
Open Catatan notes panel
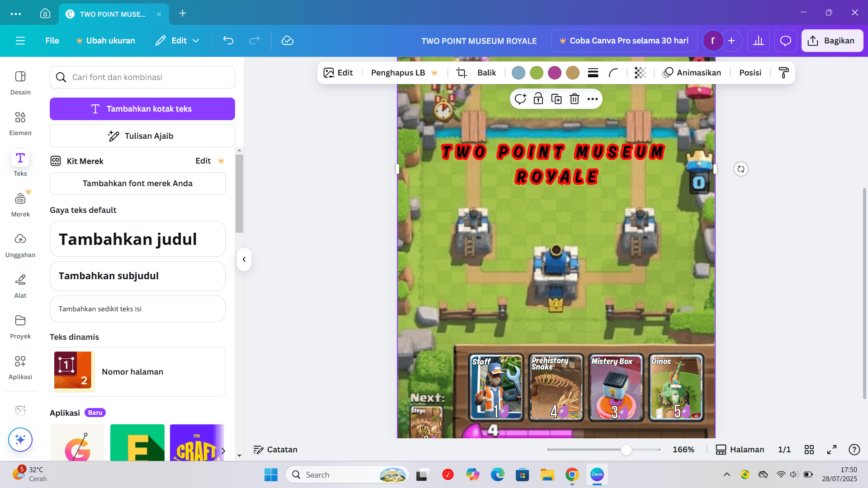pos(275,450)
